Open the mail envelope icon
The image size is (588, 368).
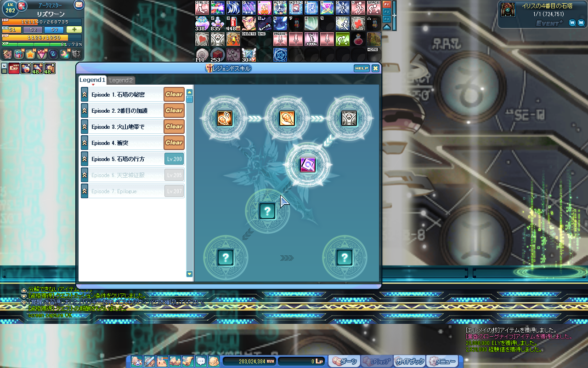pos(79,5)
